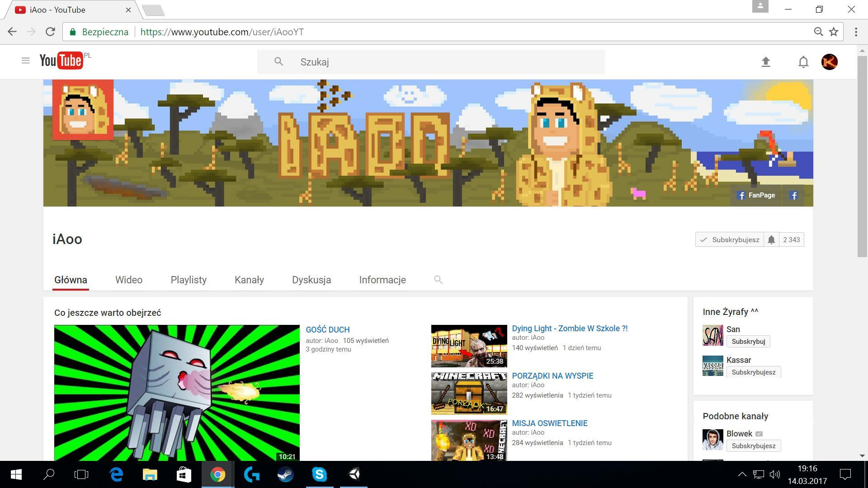Show hidden system tray icons chevron
868x488 pixels.
pos(742,474)
